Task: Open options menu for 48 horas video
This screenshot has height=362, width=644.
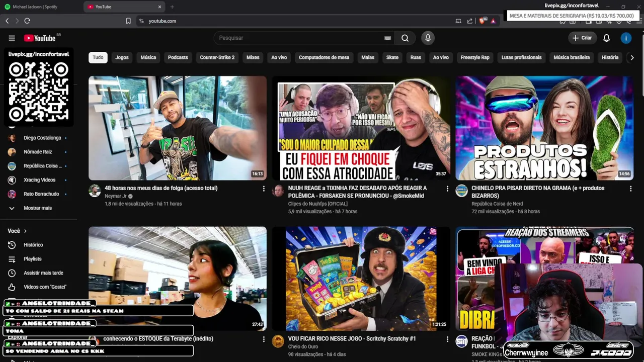Action: [x=264, y=189]
